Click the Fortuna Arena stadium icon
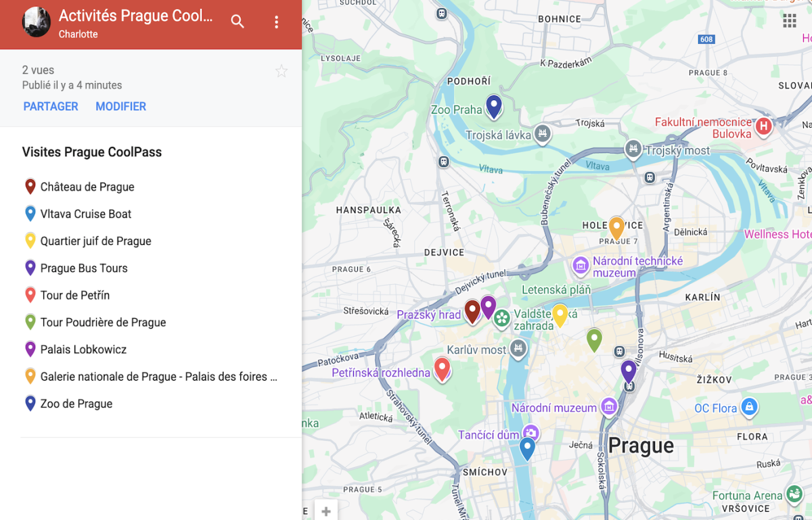Screen dimensions: 812x520 pyautogui.click(x=794, y=494)
